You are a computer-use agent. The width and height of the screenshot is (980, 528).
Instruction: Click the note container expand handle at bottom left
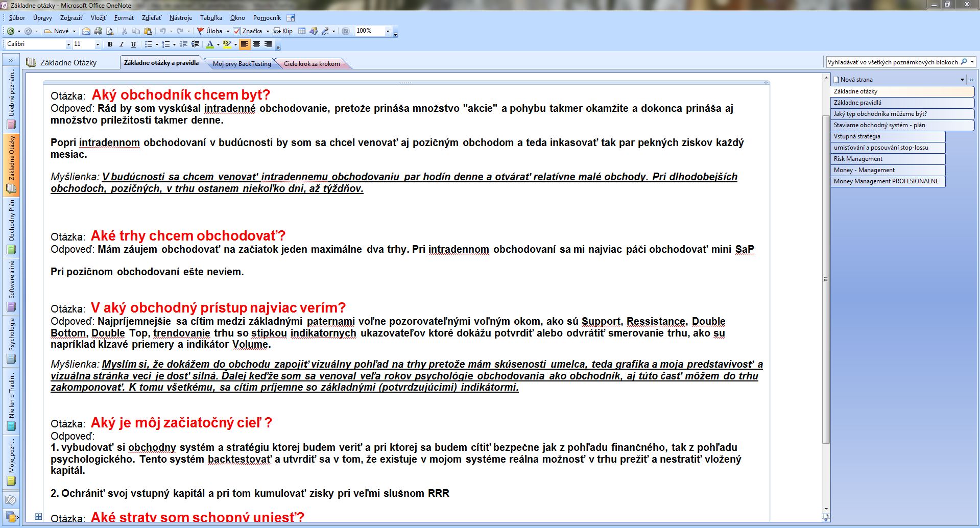(x=39, y=517)
